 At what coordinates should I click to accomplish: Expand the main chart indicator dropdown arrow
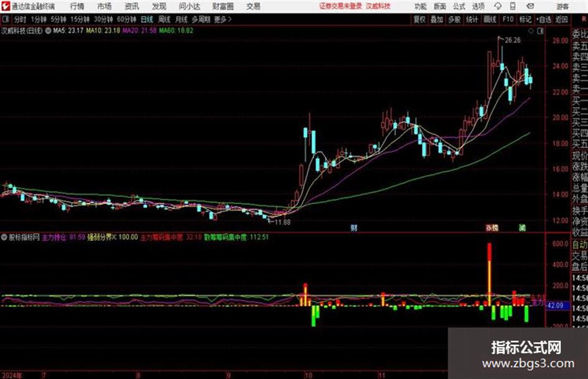point(48,30)
